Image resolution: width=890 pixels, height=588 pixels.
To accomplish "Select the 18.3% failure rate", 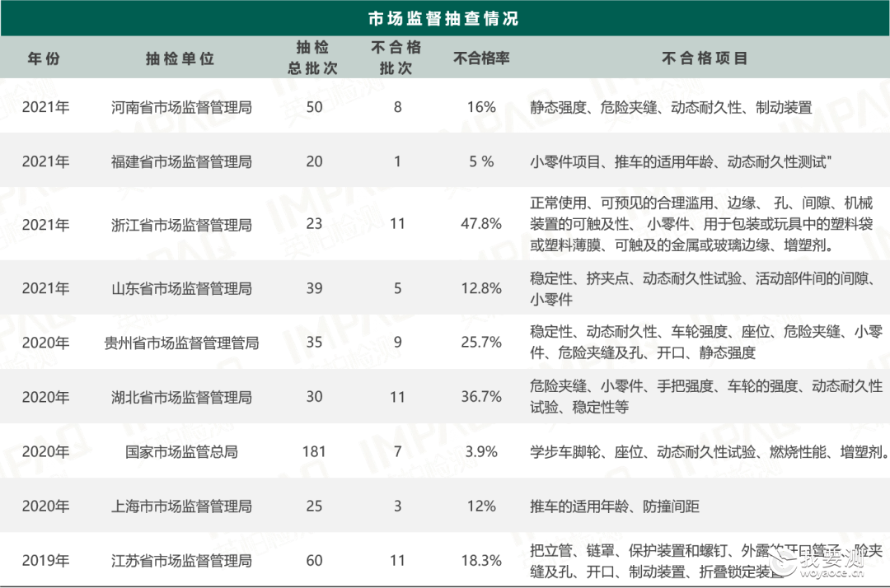I will [x=481, y=560].
